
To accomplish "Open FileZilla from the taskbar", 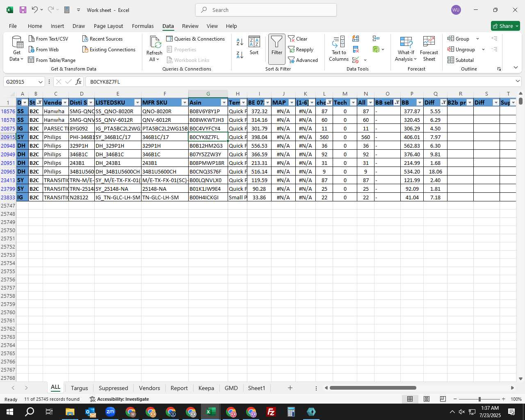I will pyautogui.click(x=271, y=412).
